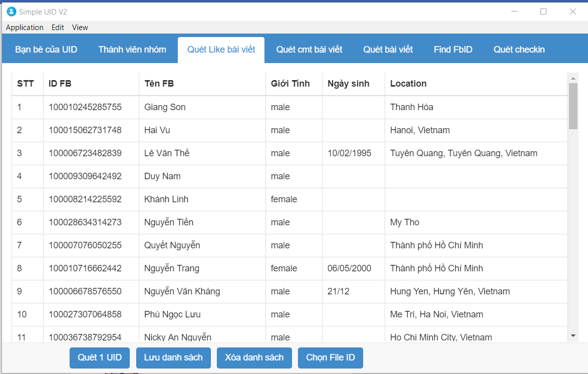Click the Thanh Hóa location cell
Viewport: 588px width, 374px height.
click(x=476, y=108)
